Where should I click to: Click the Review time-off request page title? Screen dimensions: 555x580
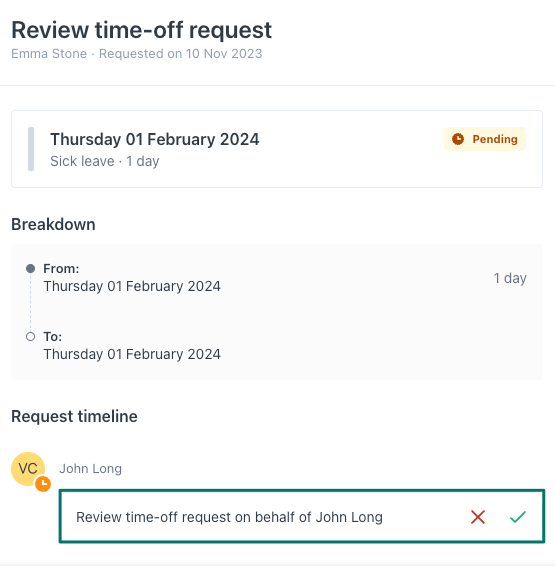click(142, 30)
